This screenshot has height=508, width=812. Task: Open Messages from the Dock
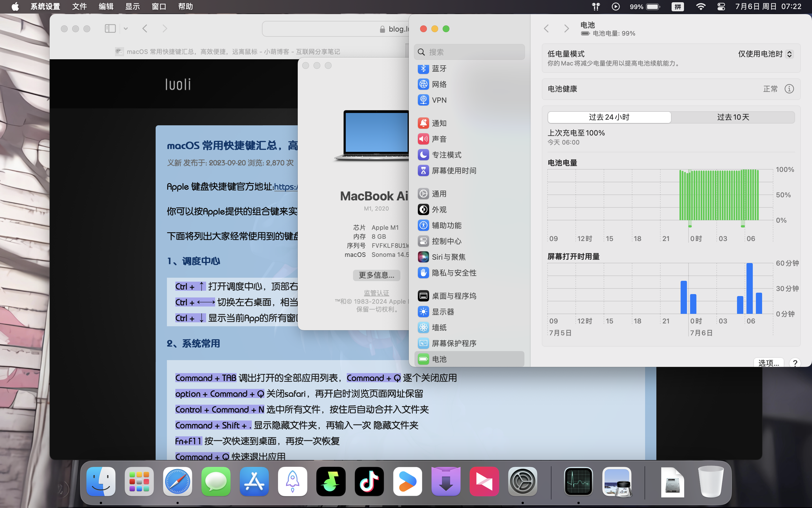click(x=216, y=481)
